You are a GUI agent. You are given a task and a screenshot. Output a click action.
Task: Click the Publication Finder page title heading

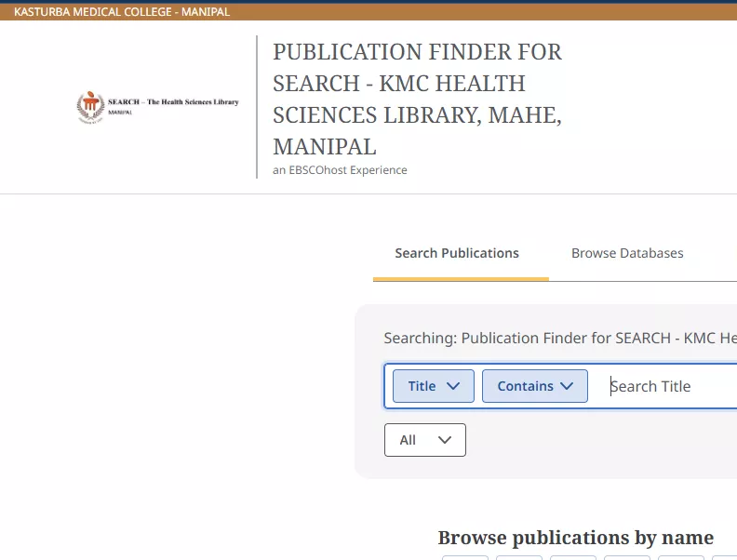[x=417, y=99]
